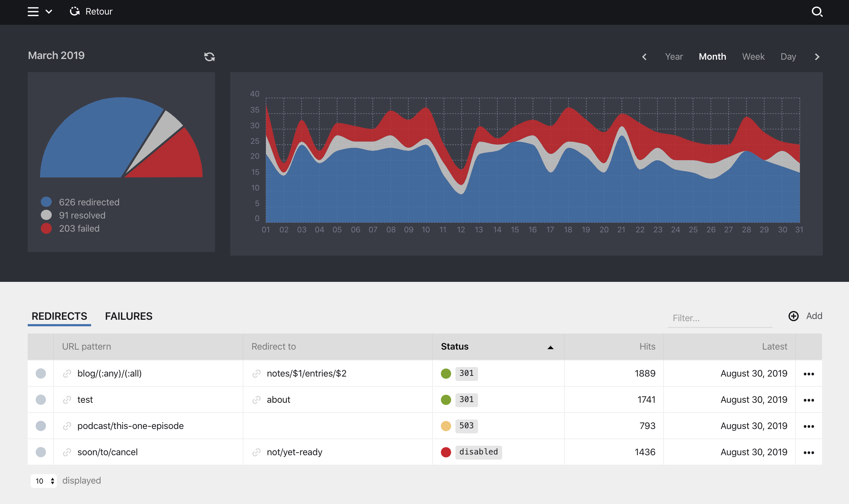Select the podcast/this-one-episode row checkbox
Image resolution: width=849 pixels, height=504 pixels.
tap(41, 426)
